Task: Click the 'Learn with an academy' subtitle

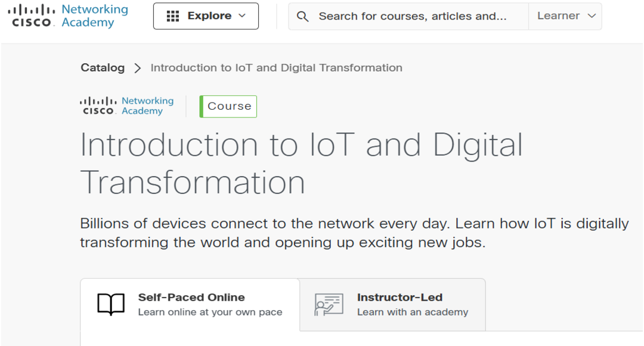Action: 412,312
